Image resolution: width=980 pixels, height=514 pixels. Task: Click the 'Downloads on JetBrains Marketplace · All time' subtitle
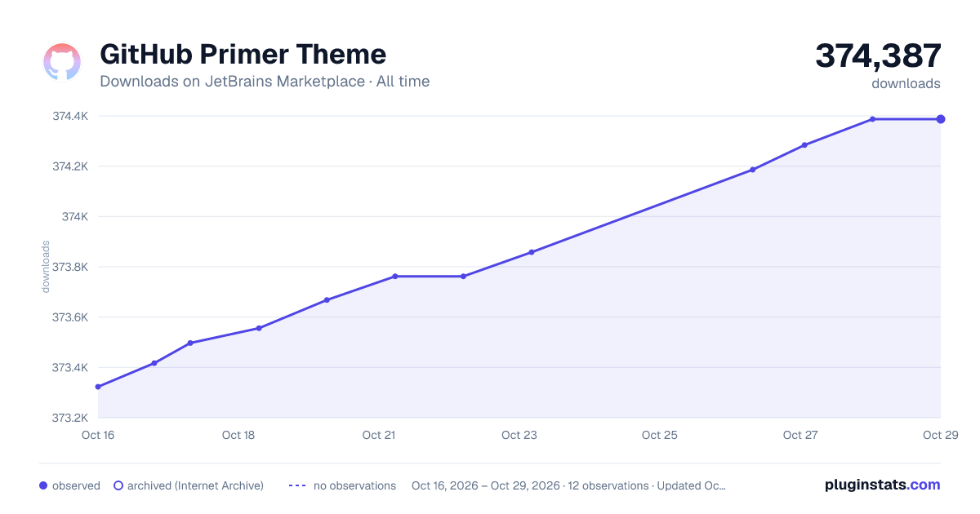click(265, 82)
